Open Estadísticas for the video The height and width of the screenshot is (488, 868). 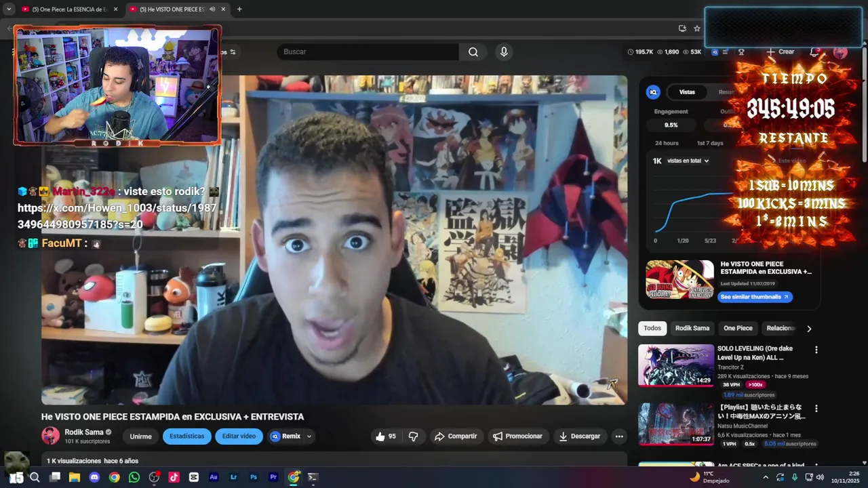[186, 436]
